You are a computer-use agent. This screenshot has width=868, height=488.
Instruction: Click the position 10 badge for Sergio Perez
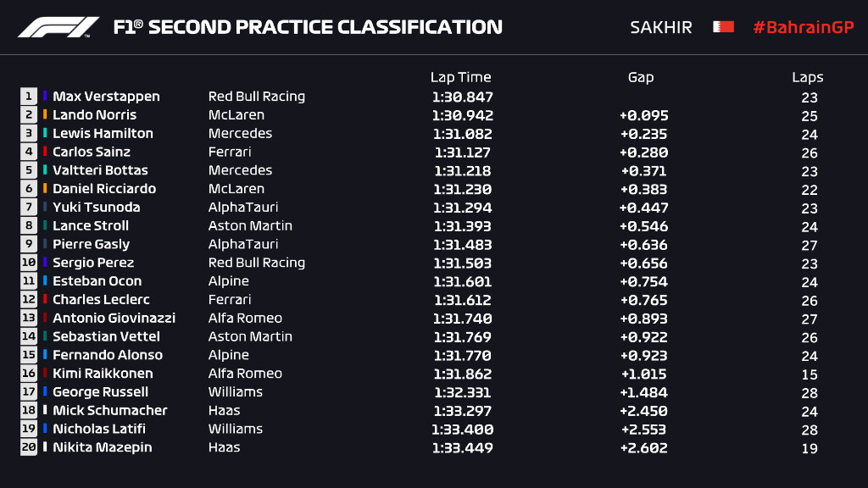(x=29, y=263)
